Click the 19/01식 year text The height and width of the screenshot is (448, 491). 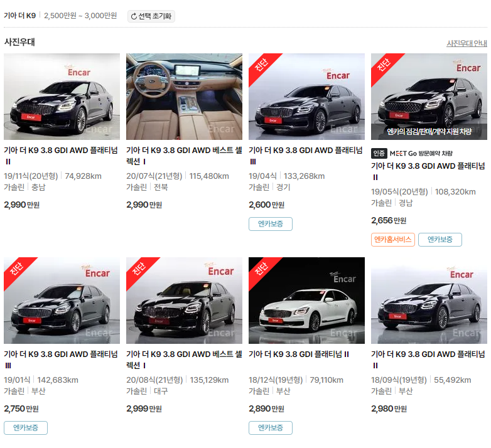tap(17, 380)
